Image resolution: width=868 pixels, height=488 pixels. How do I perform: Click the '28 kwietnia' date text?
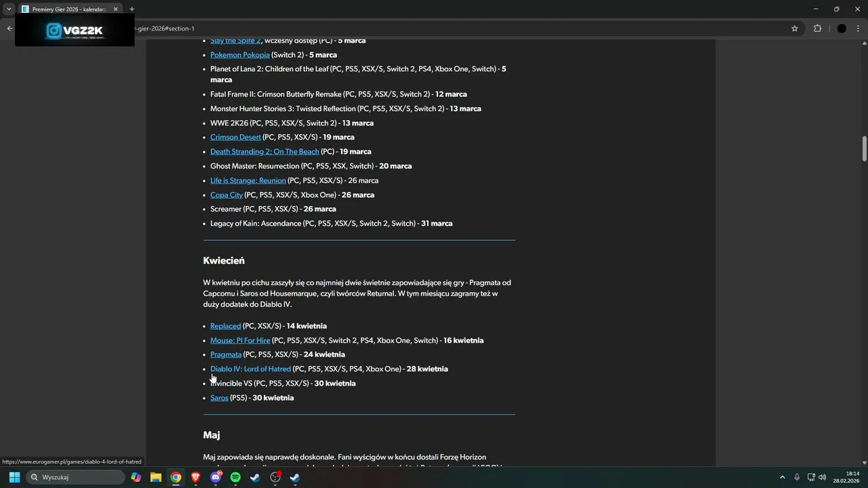[427, 369]
